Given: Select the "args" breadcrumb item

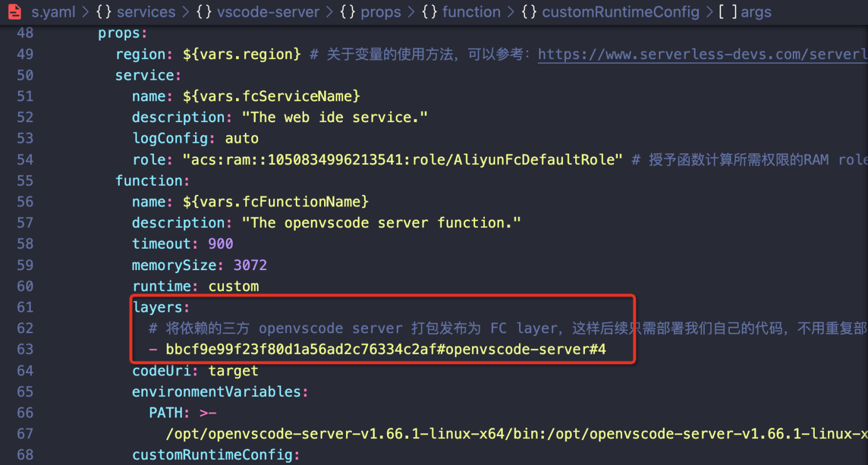Looking at the screenshot, I should (x=756, y=12).
